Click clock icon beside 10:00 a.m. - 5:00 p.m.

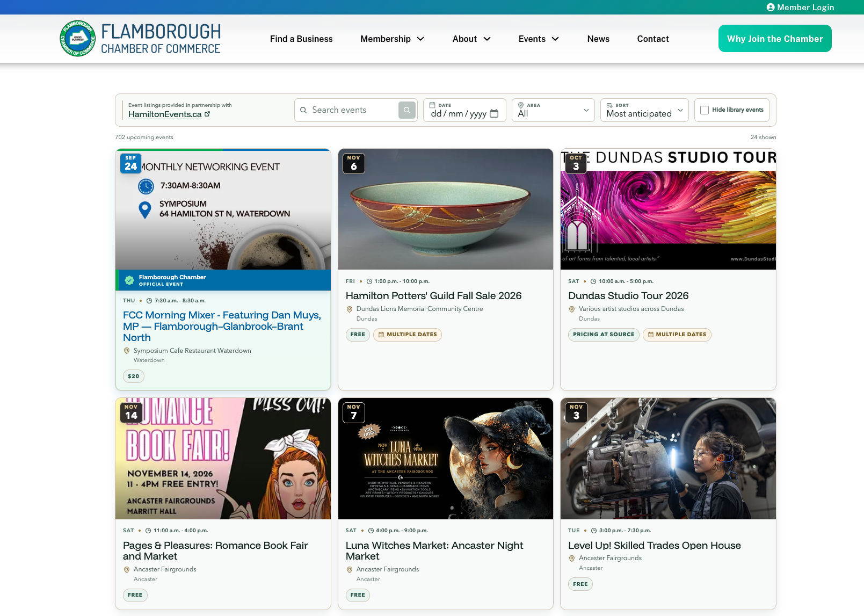pos(593,281)
